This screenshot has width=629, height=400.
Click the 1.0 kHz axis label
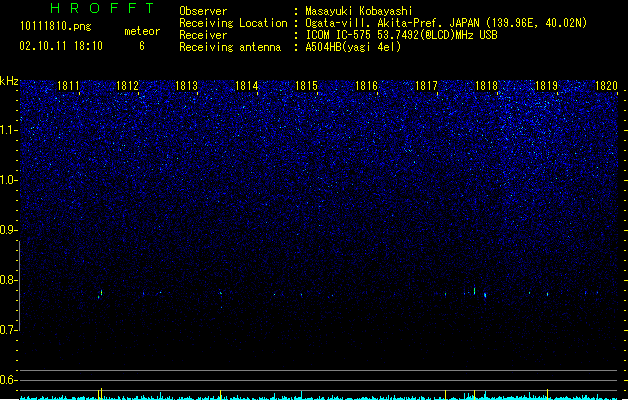pyautogui.click(x=8, y=180)
